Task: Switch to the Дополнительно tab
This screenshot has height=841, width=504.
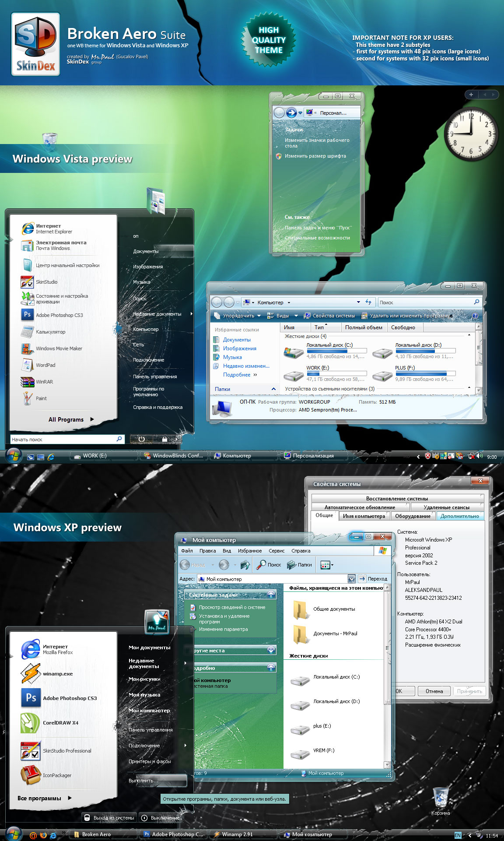Action: [x=460, y=516]
